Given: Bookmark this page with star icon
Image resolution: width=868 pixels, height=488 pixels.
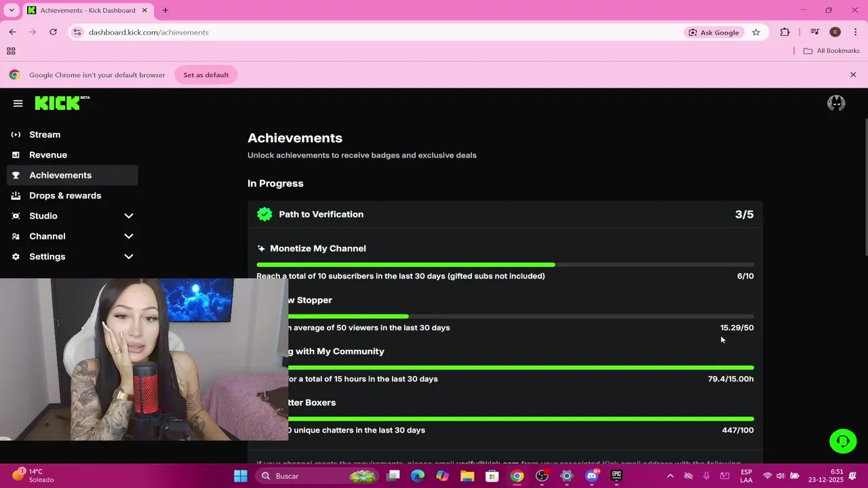Looking at the screenshot, I should (756, 32).
